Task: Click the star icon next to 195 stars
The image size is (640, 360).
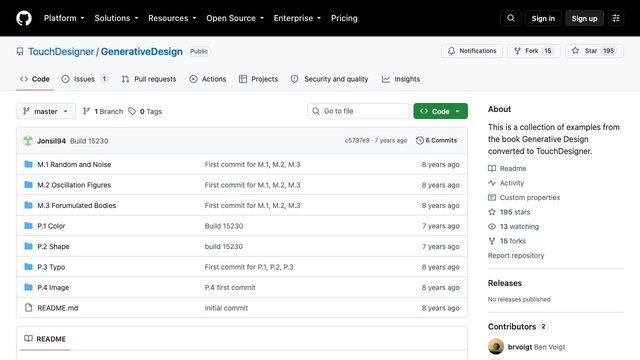Action: pyautogui.click(x=492, y=212)
